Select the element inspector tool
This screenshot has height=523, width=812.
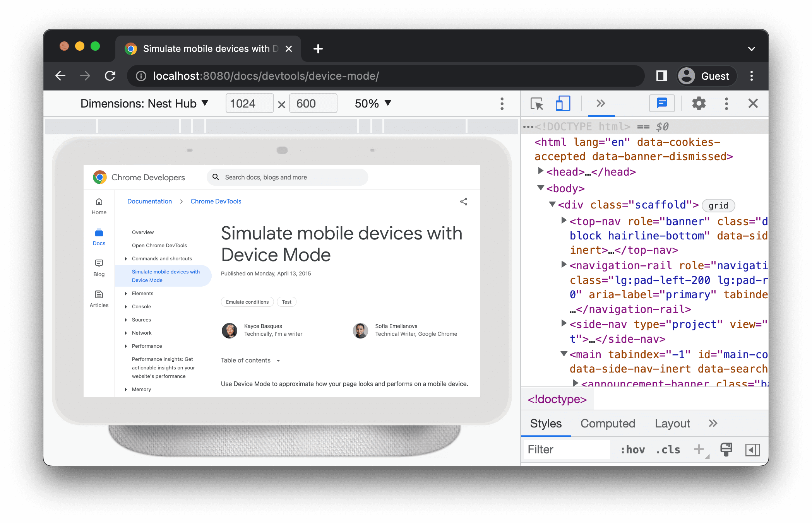(x=536, y=104)
